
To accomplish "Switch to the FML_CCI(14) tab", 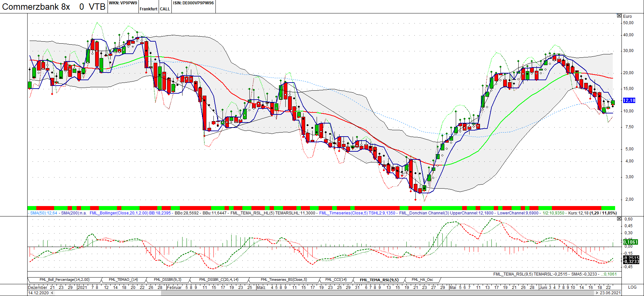I will click(336, 280).
